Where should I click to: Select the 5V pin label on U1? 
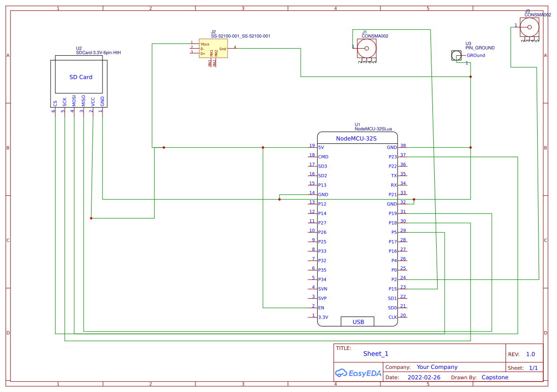click(321, 147)
